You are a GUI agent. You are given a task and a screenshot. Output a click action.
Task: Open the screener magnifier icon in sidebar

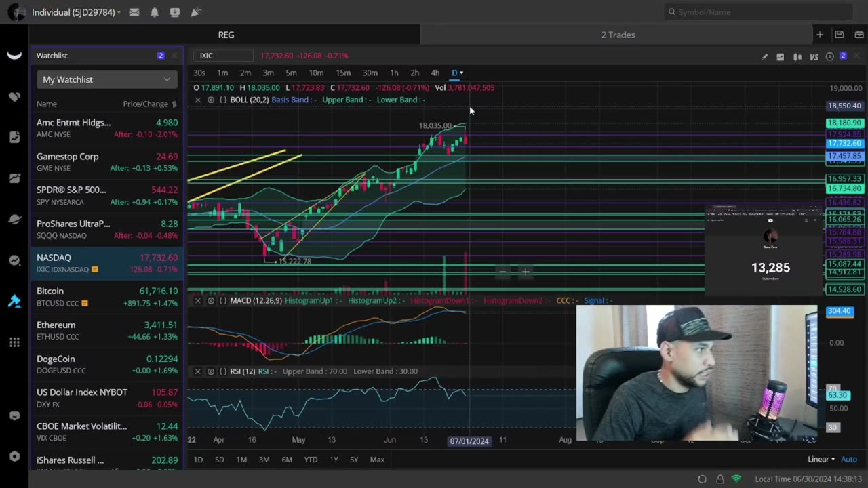[14, 260]
